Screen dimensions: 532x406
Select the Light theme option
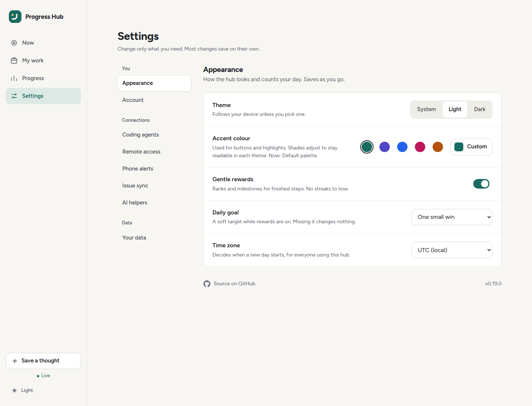(x=455, y=110)
